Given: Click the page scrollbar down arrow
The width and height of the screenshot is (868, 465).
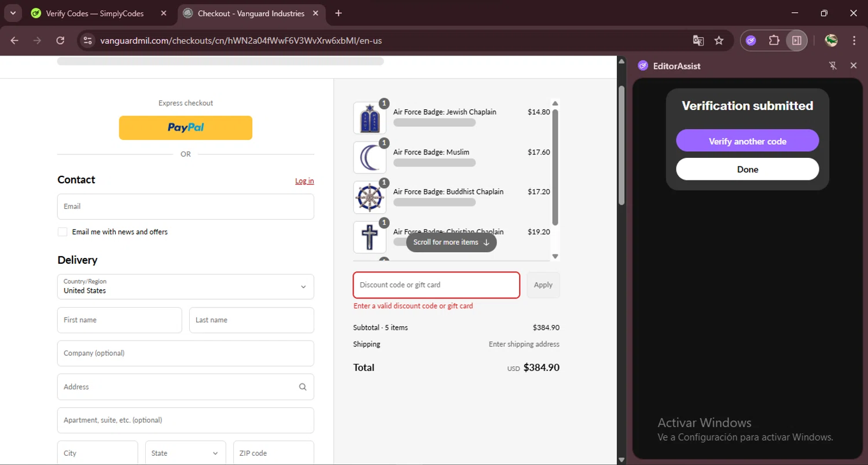Looking at the screenshot, I should (x=621, y=460).
